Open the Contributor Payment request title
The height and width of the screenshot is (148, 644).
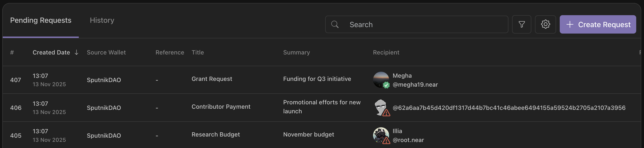tap(221, 107)
